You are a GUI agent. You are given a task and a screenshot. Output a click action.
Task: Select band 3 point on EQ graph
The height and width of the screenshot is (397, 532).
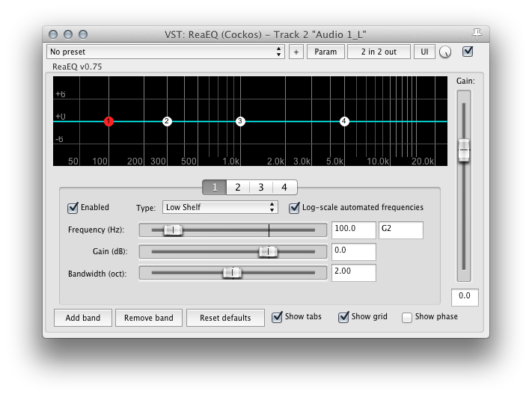pos(240,121)
